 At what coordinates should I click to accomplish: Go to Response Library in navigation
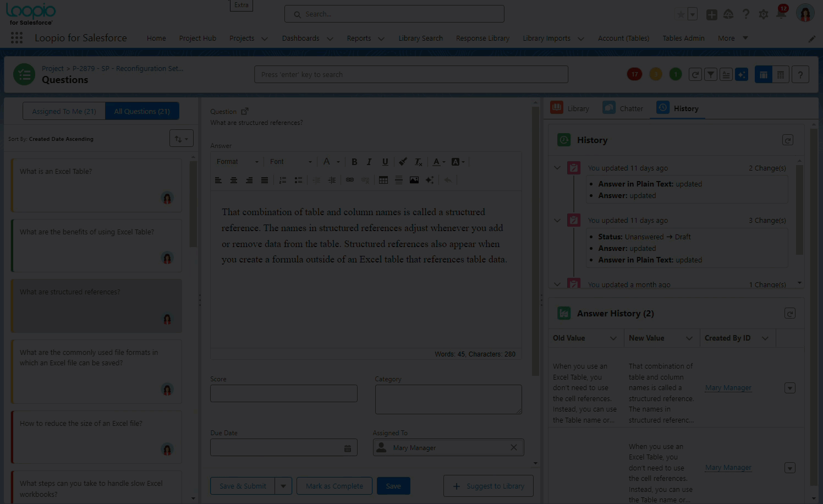point(482,39)
